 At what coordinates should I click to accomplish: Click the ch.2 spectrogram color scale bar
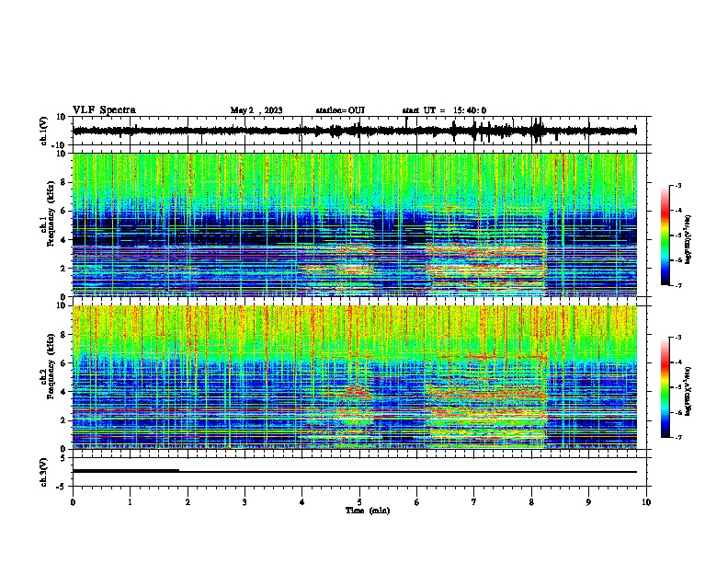(665, 387)
